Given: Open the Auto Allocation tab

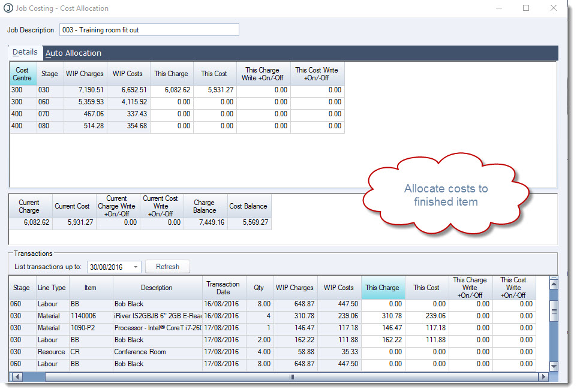Looking at the screenshot, I should click(73, 53).
